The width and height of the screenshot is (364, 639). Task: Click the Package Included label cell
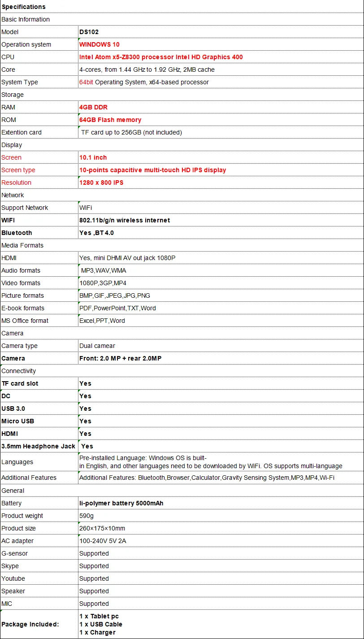click(39, 624)
